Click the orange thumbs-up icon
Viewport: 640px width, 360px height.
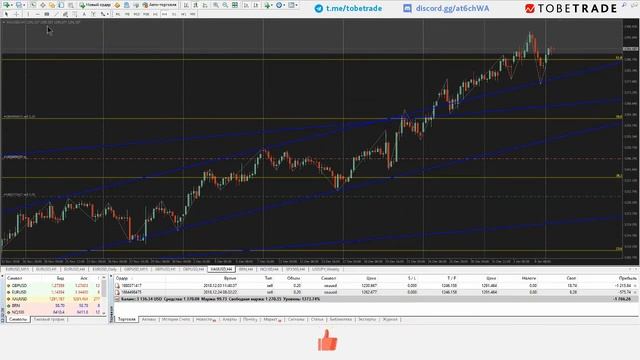[x=327, y=340]
